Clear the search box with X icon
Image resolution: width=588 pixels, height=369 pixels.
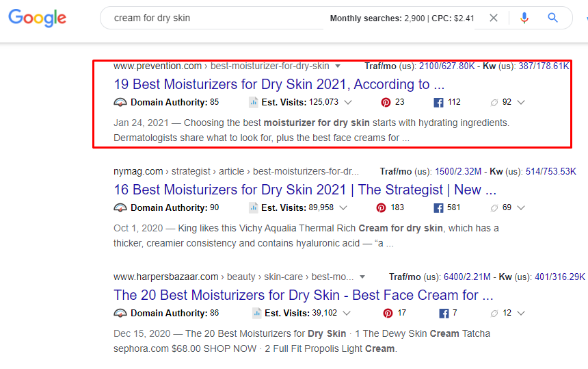[x=494, y=18]
